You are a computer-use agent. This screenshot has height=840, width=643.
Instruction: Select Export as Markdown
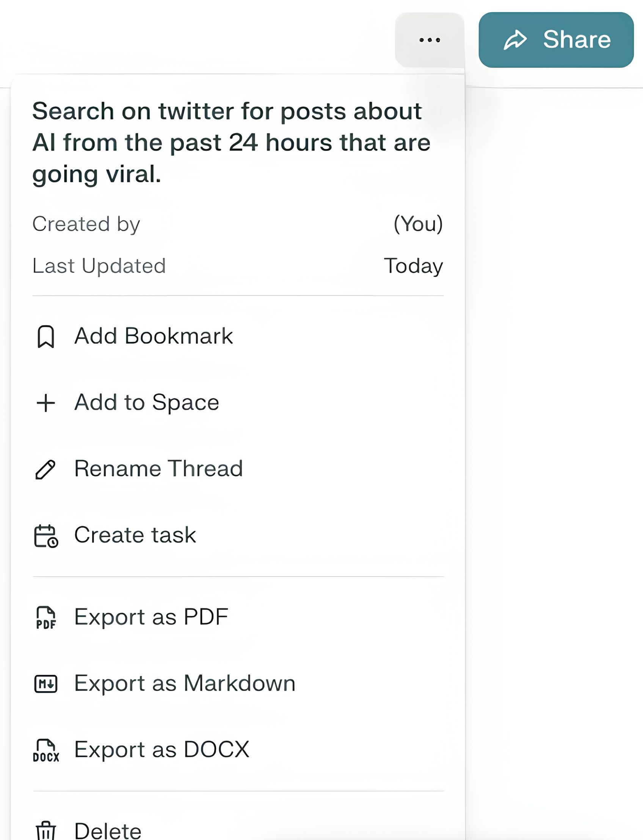(x=185, y=683)
